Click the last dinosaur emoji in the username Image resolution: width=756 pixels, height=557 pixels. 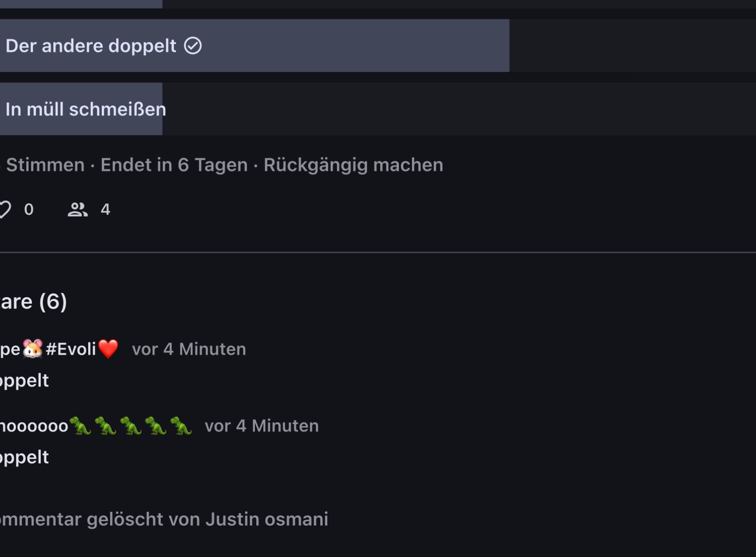pyautogui.click(x=181, y=426)
